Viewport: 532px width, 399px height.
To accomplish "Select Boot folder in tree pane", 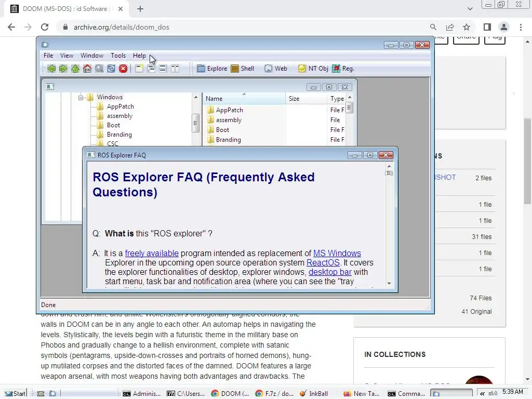I will pos(113,125).
